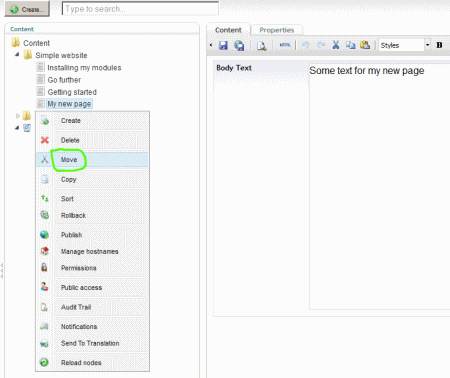
Task: Choose Reload nodes from the context menu
Action: [92, 363]
